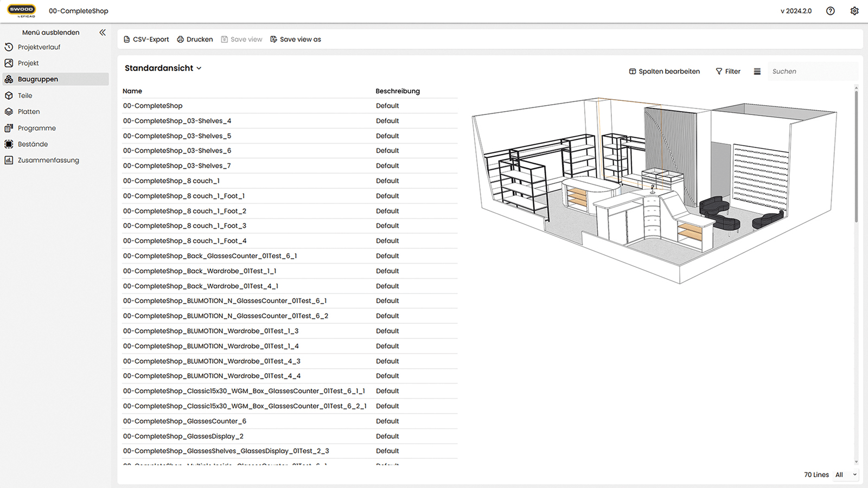868x488 pixels.
Task: Select Programme in the sidebar
Action: click(x=36, y=129)
